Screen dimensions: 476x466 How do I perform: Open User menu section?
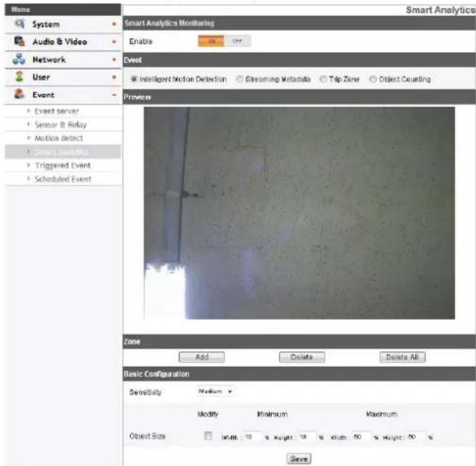coord(63,77)
